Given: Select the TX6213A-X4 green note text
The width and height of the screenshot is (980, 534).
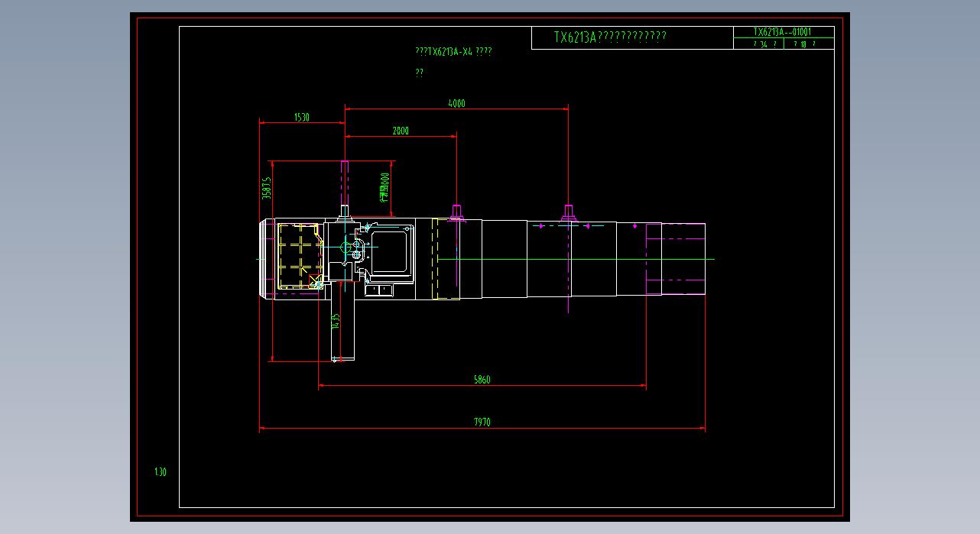Looking at the screenshot, I should click(453, 52).
